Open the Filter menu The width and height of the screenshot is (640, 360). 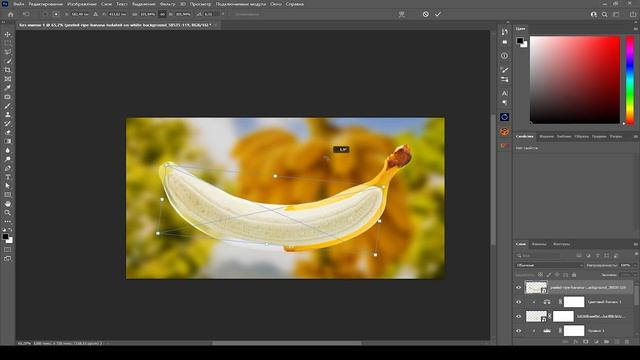(x=168, y=4)
